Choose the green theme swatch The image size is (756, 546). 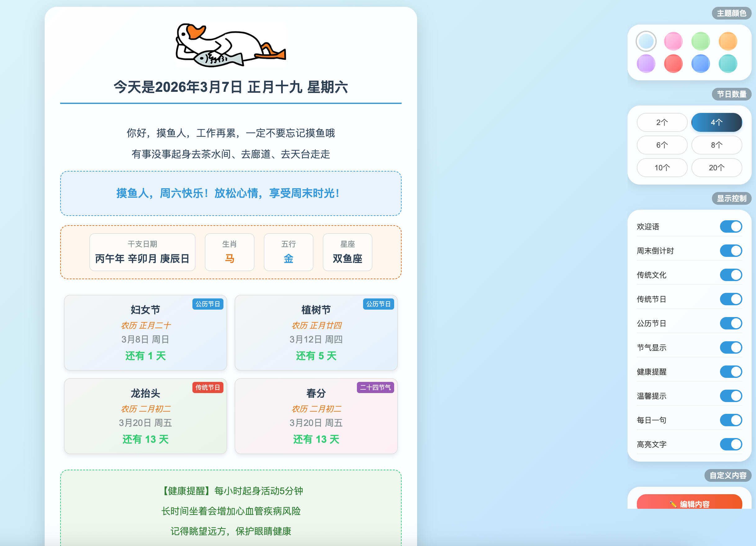pos(700,41)
